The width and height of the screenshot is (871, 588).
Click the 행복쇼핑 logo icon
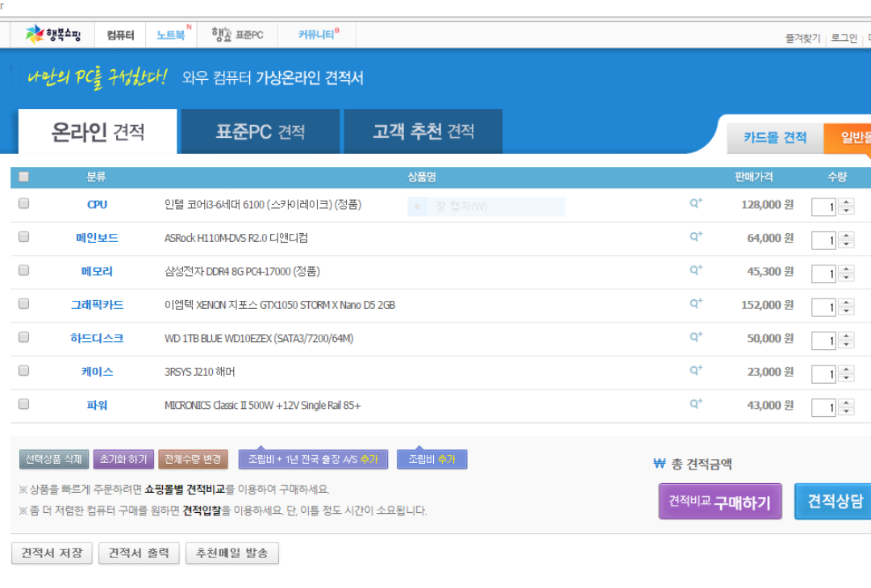coord(35,35)
